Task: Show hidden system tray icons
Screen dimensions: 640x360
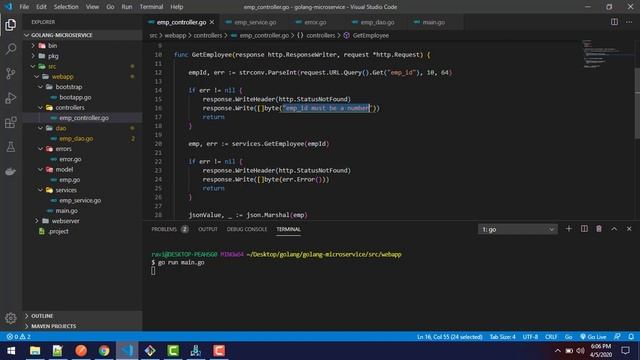Action: pyautogui.click(x=557, y=351)
